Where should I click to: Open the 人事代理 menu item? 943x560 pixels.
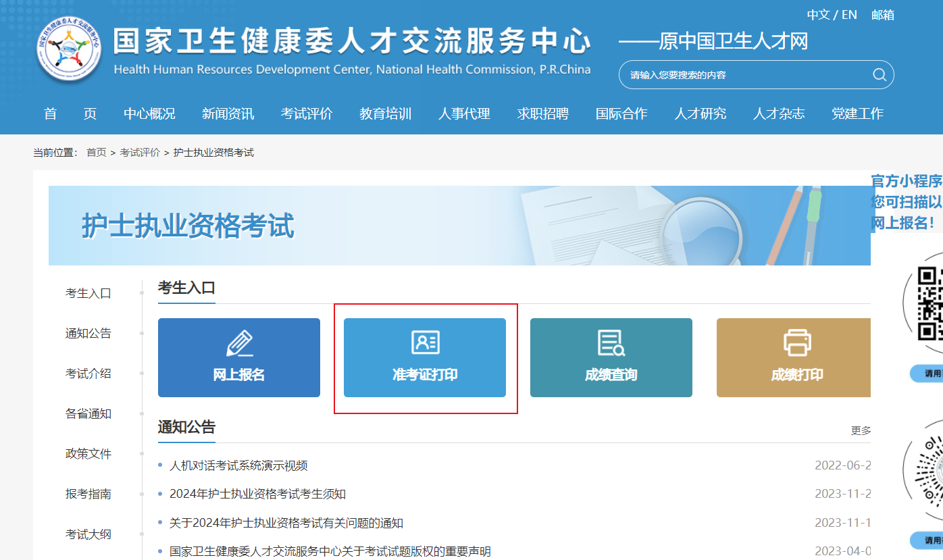click(464, 113)
